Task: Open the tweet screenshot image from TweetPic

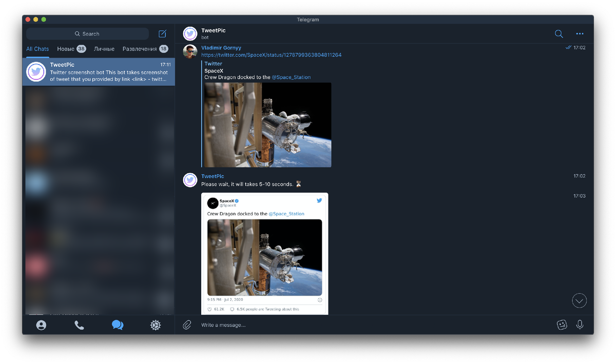Action: point(264,254)
